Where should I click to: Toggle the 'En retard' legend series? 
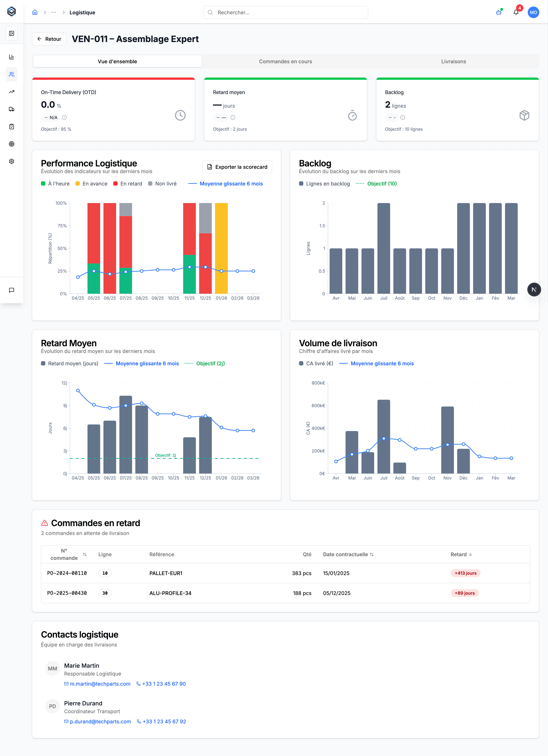click(x=128, y=184)
